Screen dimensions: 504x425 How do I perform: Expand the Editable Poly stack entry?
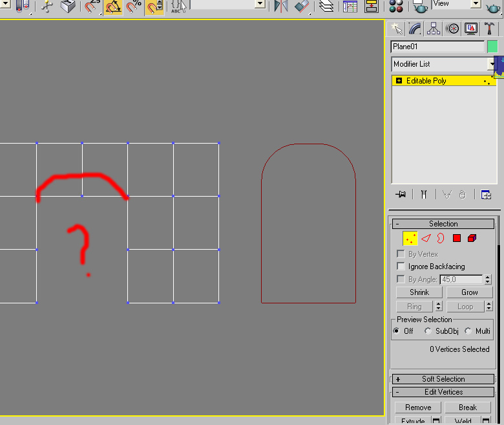point(399,80)
